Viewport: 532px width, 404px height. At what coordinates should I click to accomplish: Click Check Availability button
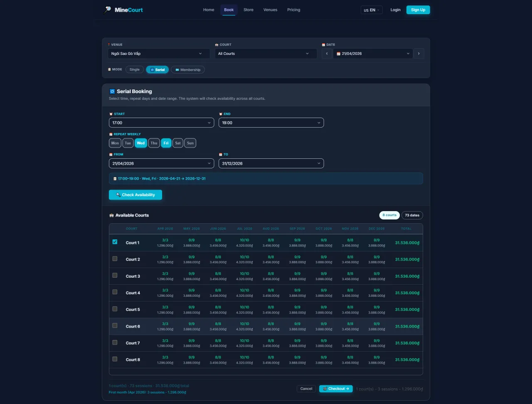click(135, 195)
